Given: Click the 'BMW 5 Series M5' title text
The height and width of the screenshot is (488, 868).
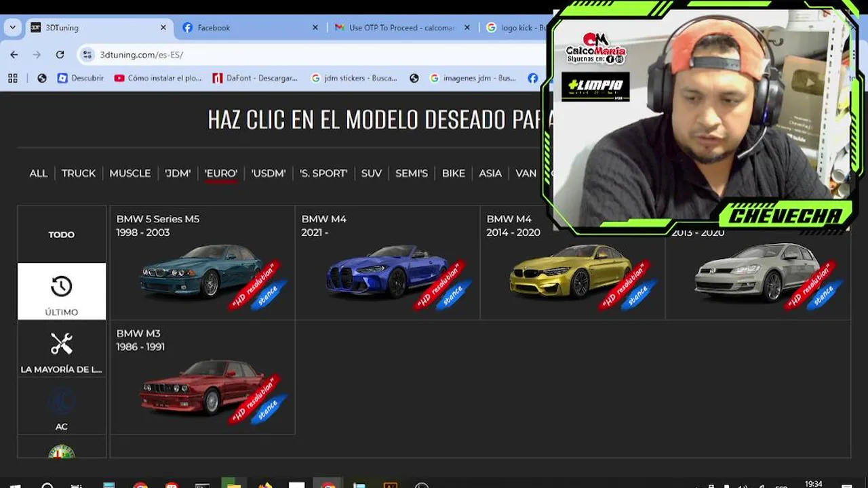Looking at the screenshot, I should point(158,219).
